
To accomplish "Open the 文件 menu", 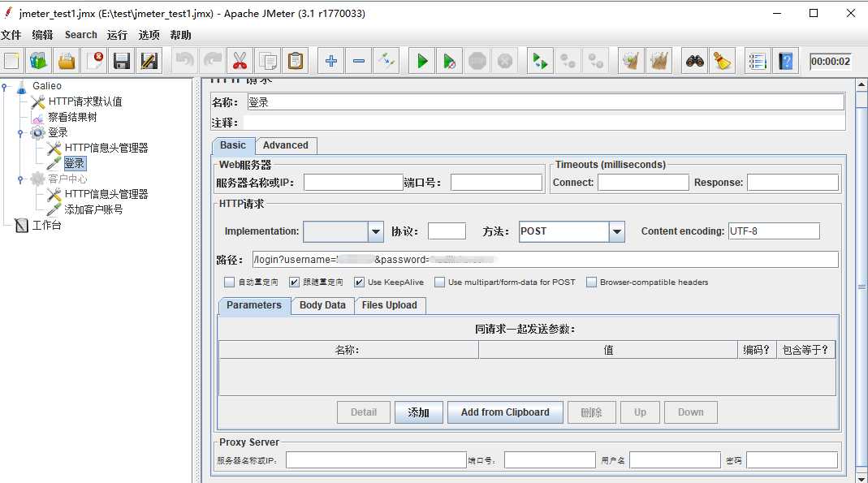I will [11, 35].
